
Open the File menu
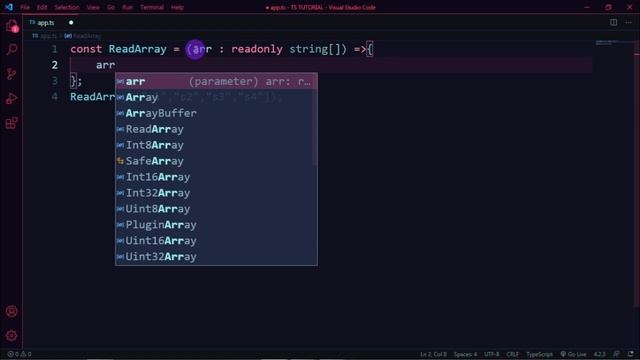[x=25, y=7]
